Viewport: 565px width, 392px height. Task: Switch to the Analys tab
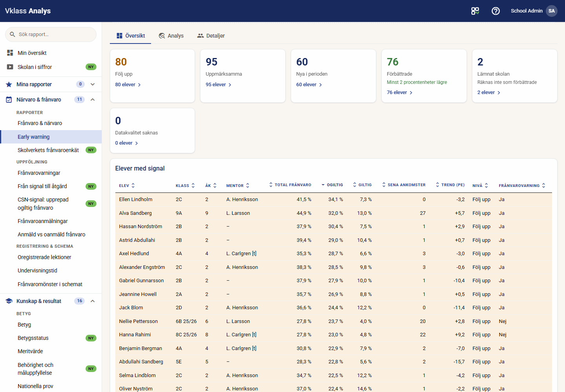click(x=171, y=36)
